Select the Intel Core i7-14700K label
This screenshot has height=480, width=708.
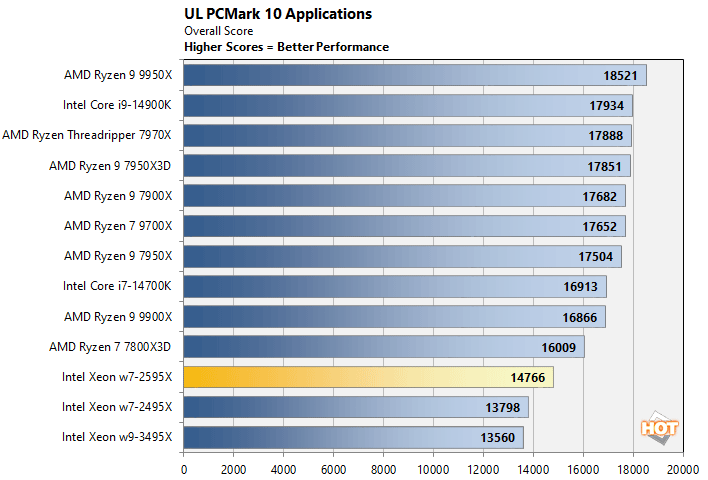coord(117,286)
